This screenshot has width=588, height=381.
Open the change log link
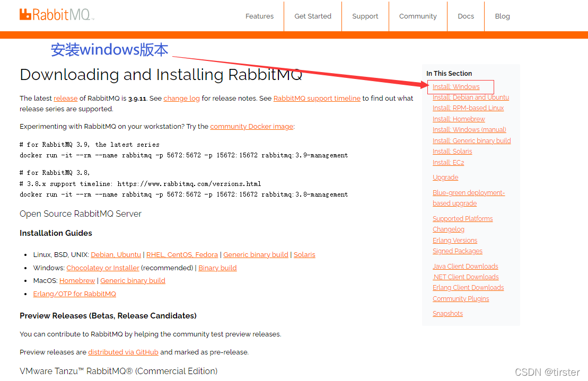pos(181,98)
